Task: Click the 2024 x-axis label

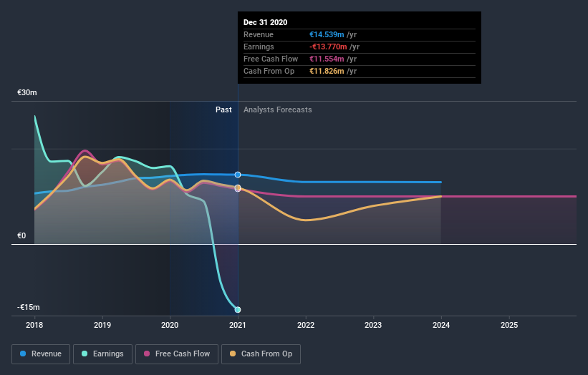Action: click(x=441, y=325)
